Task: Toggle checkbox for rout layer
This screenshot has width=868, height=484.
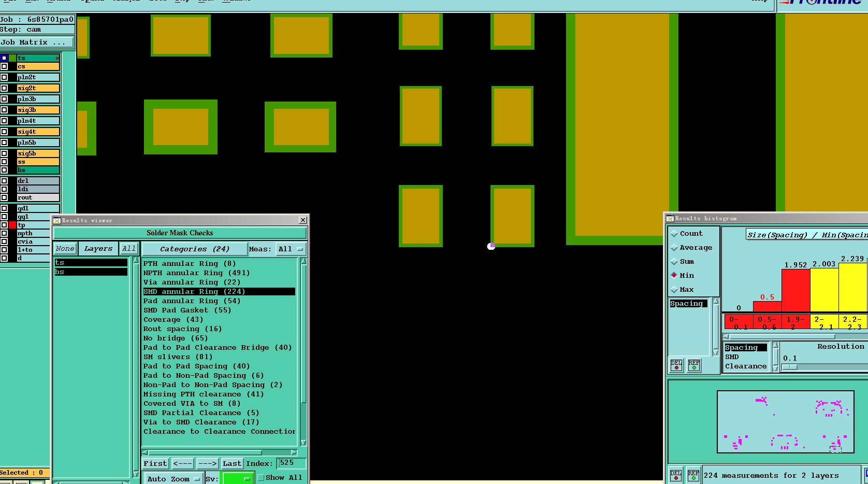Action: coord(4,197)
